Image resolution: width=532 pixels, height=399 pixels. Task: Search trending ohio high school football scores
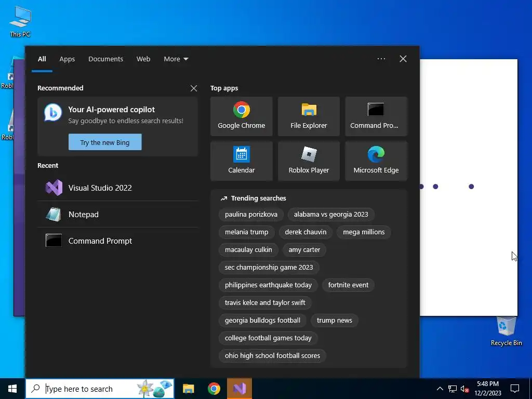pyautogui.click(x=272, y=355)
